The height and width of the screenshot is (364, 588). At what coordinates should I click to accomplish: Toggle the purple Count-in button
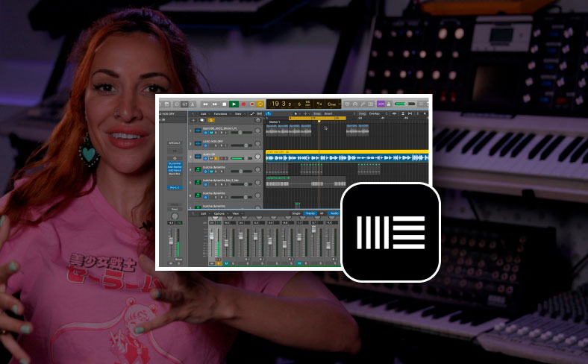pyautogui.click(x=381, y=104)
